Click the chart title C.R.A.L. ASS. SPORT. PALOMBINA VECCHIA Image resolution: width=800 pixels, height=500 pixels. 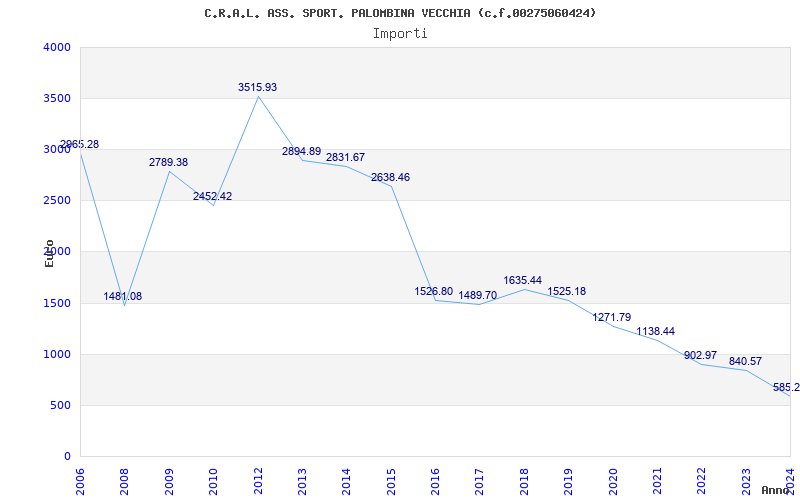[x=401, y=13]
